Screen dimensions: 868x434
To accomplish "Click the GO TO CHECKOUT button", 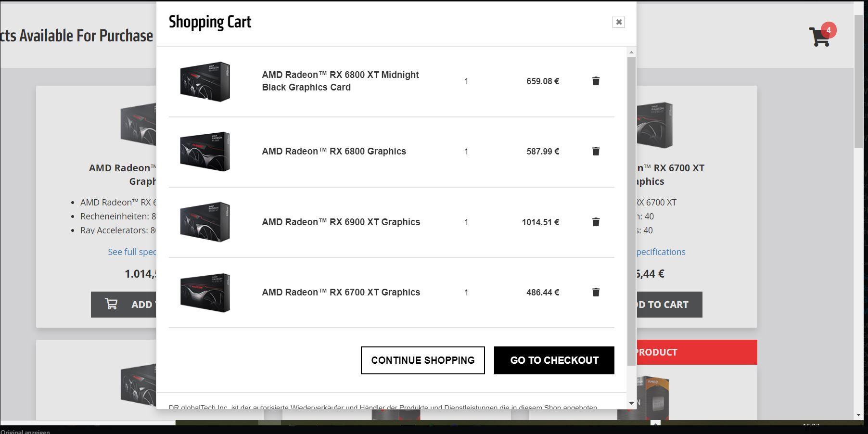I will [554, 360].
